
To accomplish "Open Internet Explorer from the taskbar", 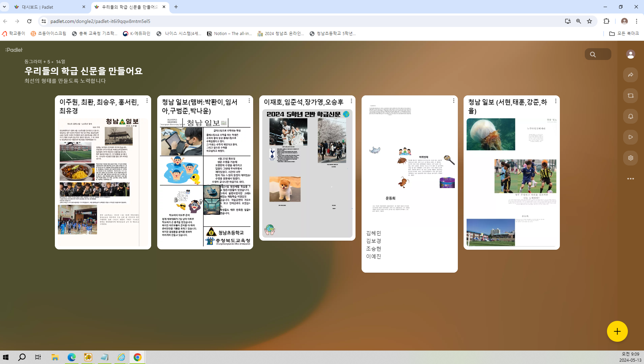I will 121,357.
